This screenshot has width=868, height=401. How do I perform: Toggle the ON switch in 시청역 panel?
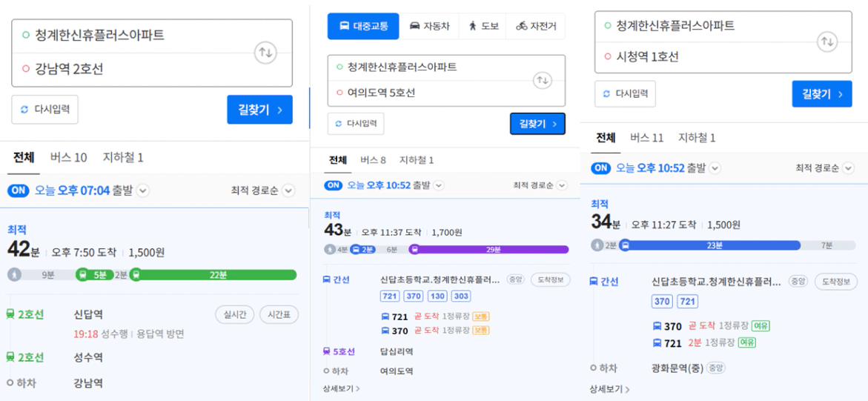click(x=601, y=168)
